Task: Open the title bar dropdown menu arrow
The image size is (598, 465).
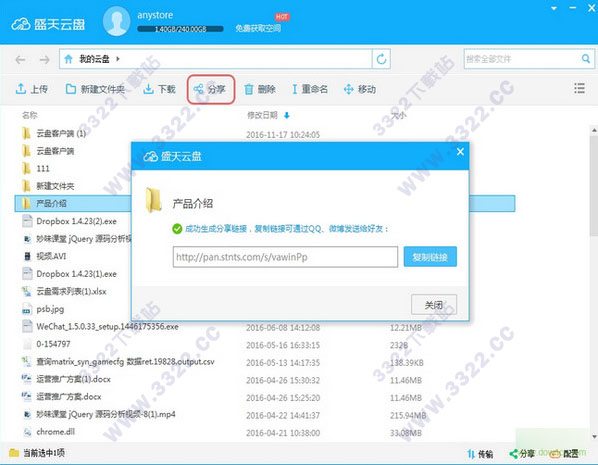Action: (x=554, y=8)
